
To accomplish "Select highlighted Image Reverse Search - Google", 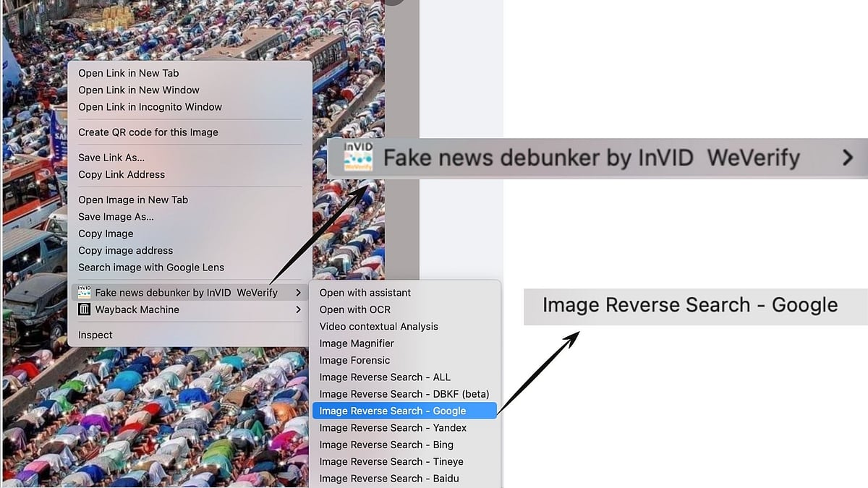I will [x=391, y=411].
